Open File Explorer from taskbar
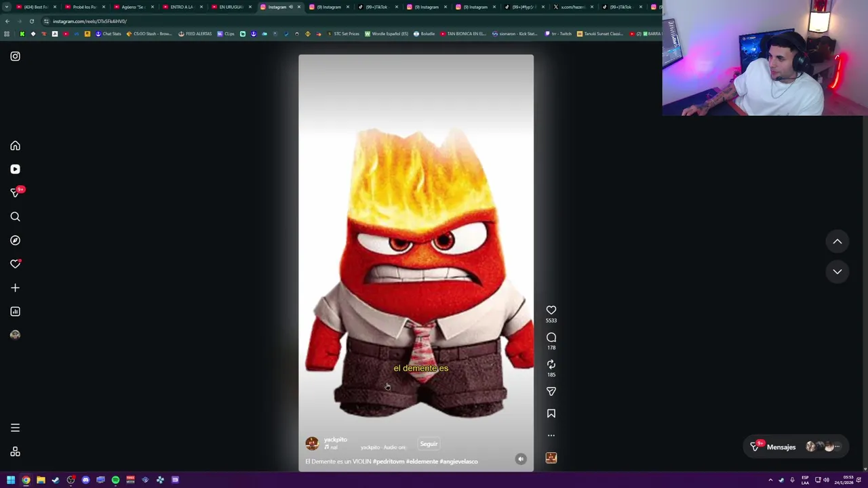 tap(41, 480)
